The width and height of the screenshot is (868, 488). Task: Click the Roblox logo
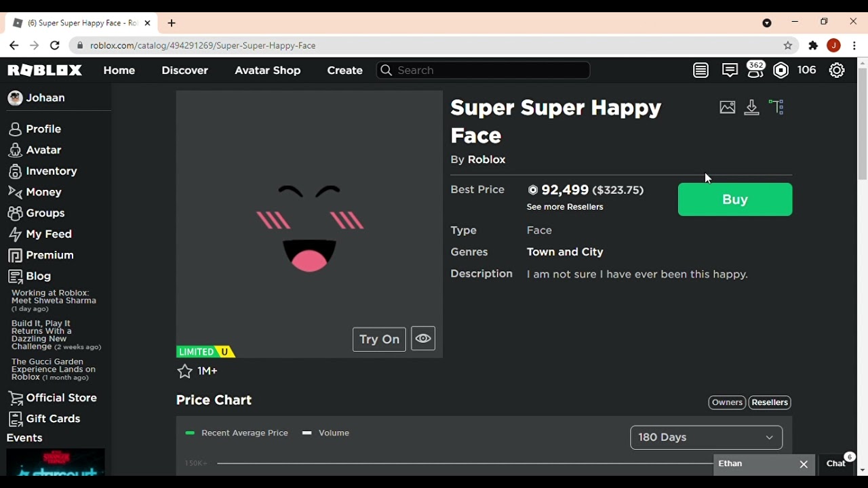point(45,70)
